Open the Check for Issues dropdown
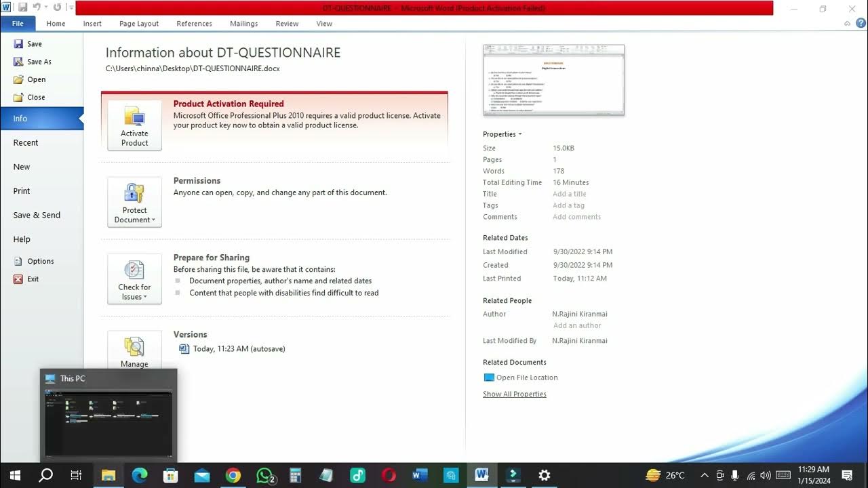 [134, 279]
